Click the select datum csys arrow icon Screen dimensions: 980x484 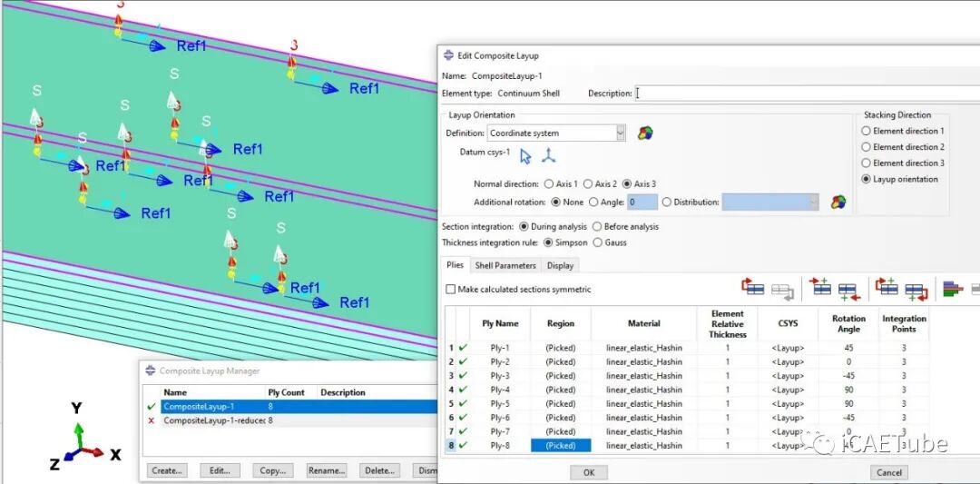(x=525, y=156)
